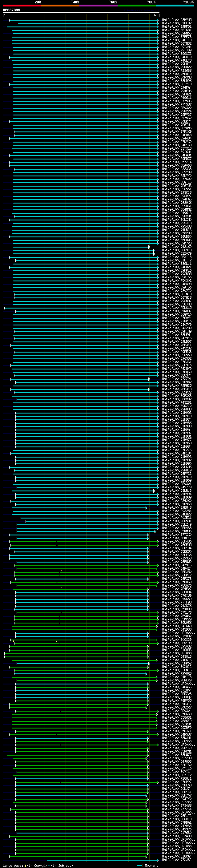Select the UniRef100_Q6FX78 label
This screenshot has width=197, height=868.
[x=176, y=579]
